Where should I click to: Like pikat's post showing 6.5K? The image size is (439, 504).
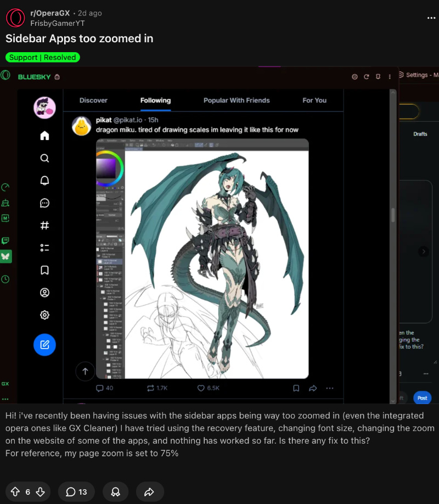click(x=209, y=388)
